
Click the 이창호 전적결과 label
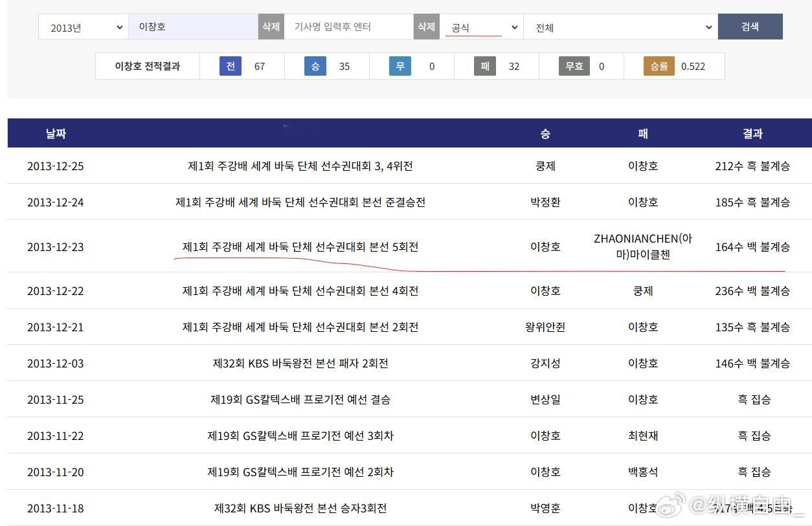(148, 66)
